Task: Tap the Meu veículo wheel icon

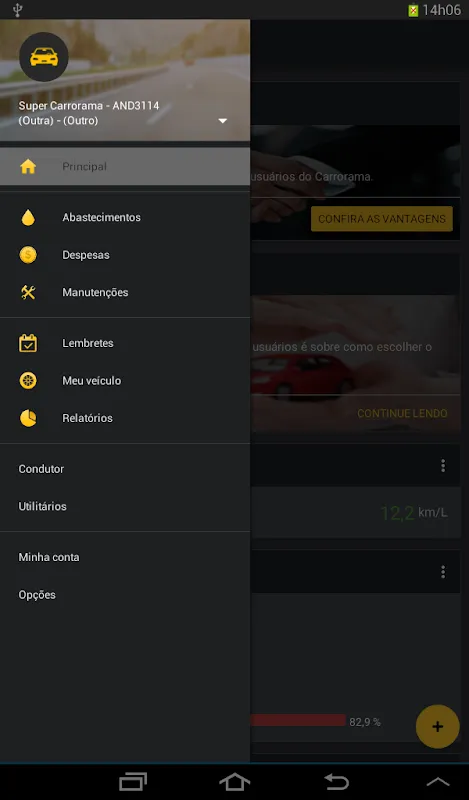Action: click(28, 381)
